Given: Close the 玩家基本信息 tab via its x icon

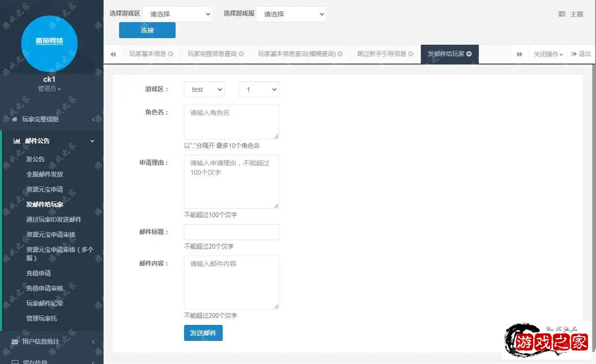Looking at the screenshot, I should tap(171, 54).
